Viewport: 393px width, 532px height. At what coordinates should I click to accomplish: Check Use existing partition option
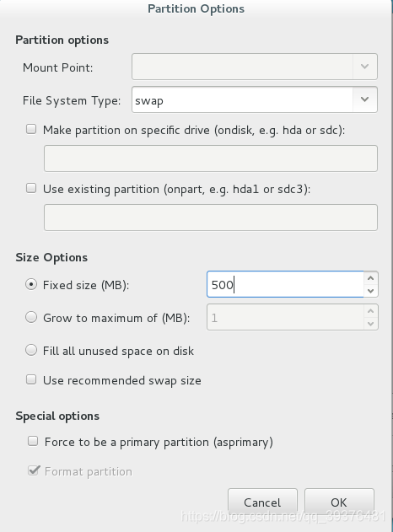pyautogui.click(x=31, y=188)
